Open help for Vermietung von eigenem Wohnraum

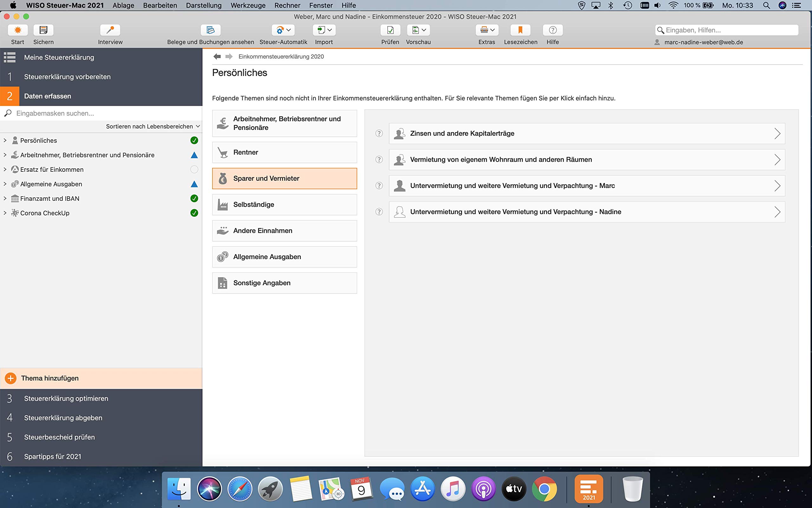pyautogui.click(x=379, y=160)
